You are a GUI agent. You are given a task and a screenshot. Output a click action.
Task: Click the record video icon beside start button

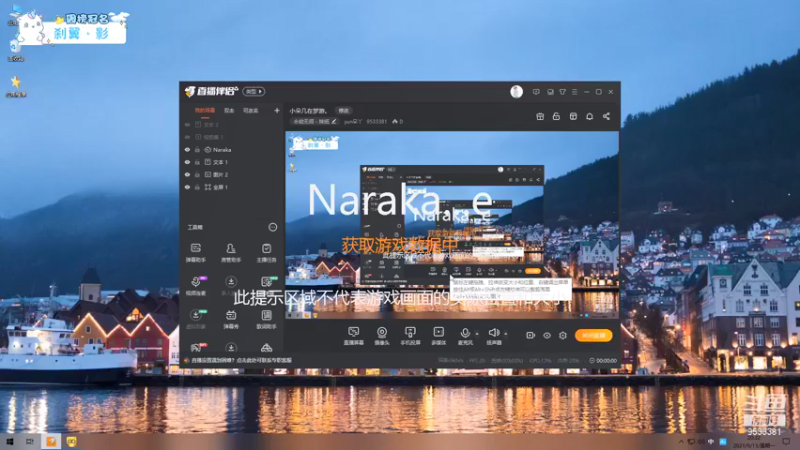coord(531,335)
